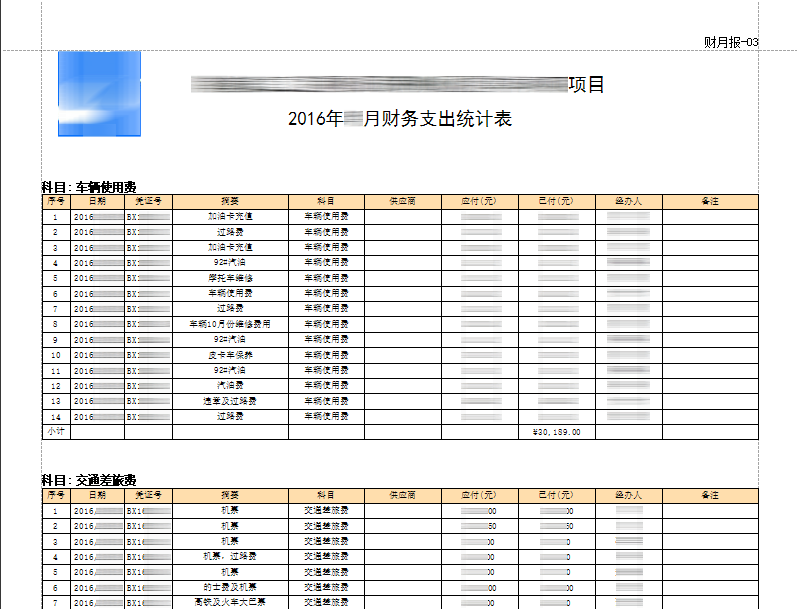The width and height of the screenshot is (798, 609).
Task: Select the 汽油费 cell in row 12
Action: click(x=230, y=386)
